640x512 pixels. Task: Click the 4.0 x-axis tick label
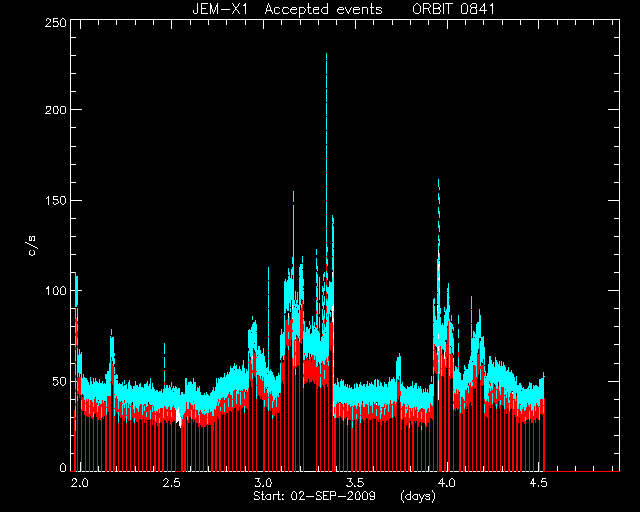(447, 483)
